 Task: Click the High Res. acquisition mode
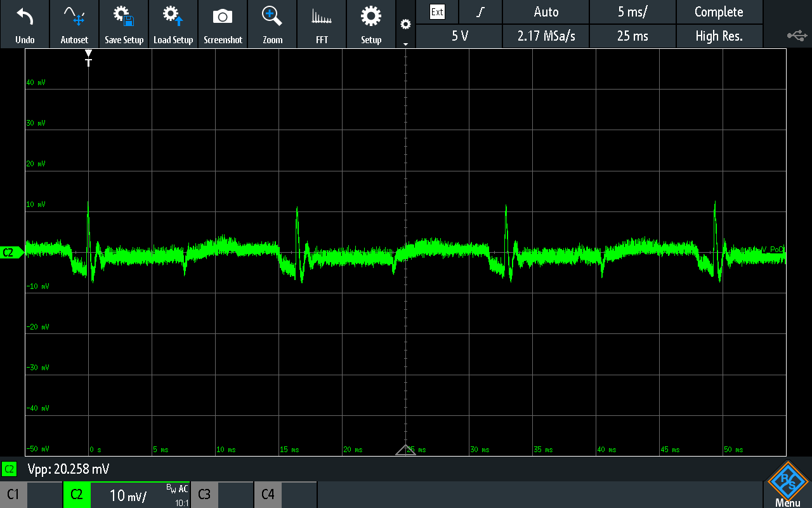[x=719, y=36]
